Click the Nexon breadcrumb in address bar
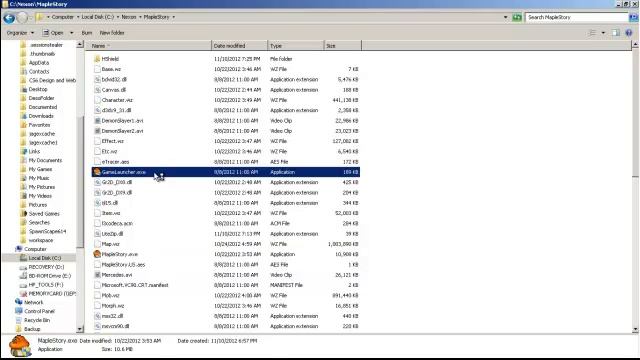 pyautogui.click(x=129, y=17)
